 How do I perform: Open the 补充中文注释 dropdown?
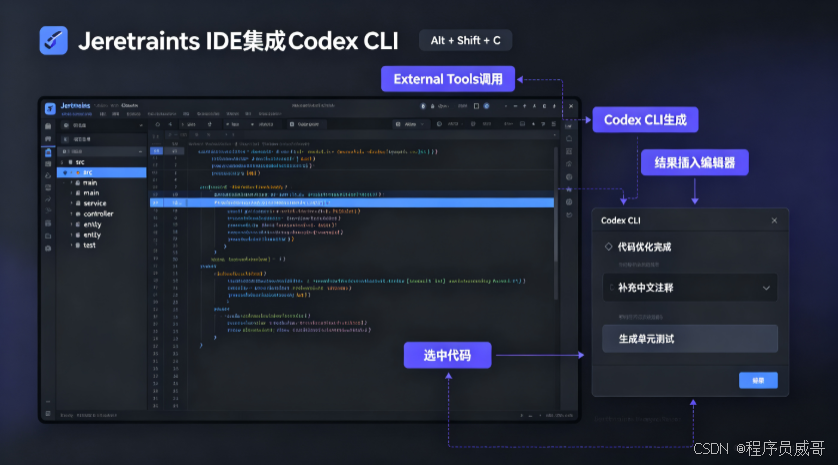(690, 288)
